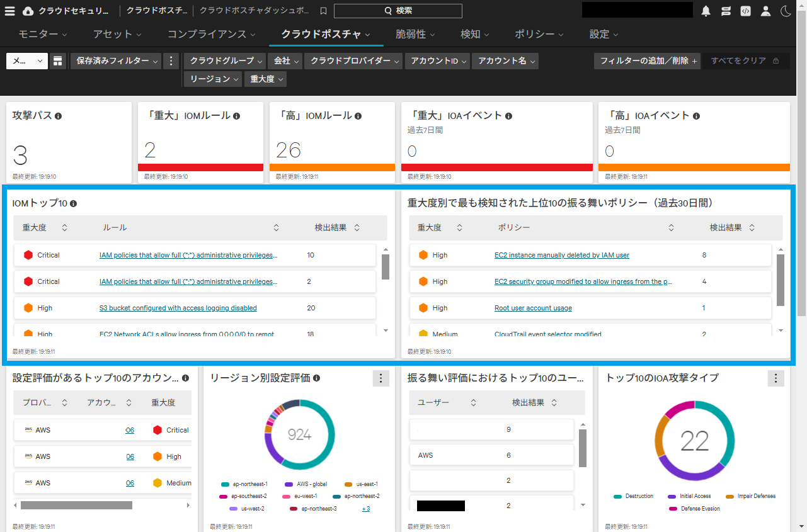The height and width of the screenshot is (532, 807).
Task: Show info icon for 「高」IOMルール
Action: (358, 116)
